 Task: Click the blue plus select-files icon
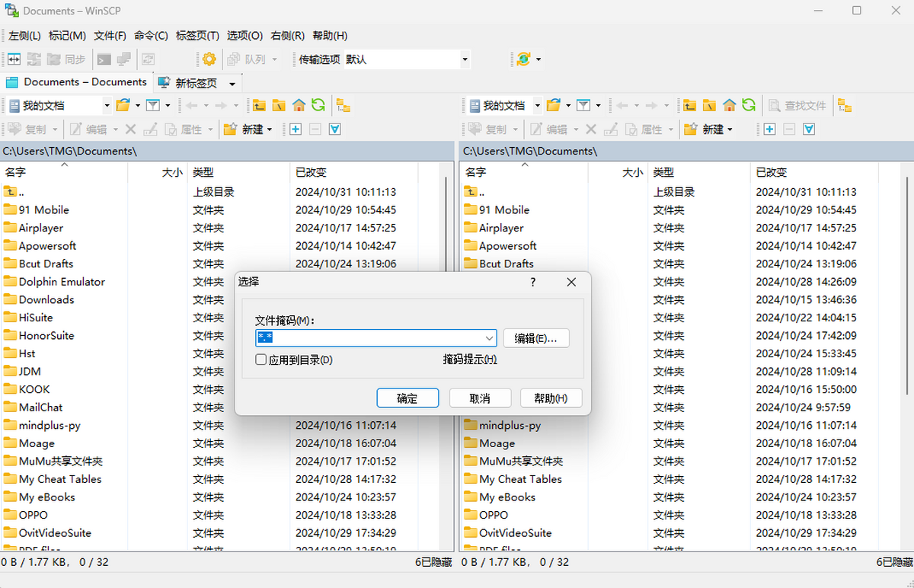(x=295, y=129)
